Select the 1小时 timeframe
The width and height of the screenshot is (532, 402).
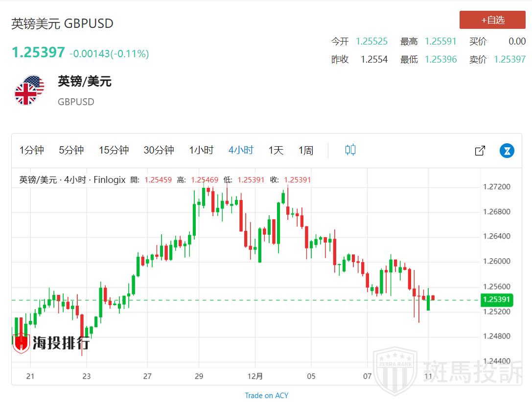tap(201, 150)
